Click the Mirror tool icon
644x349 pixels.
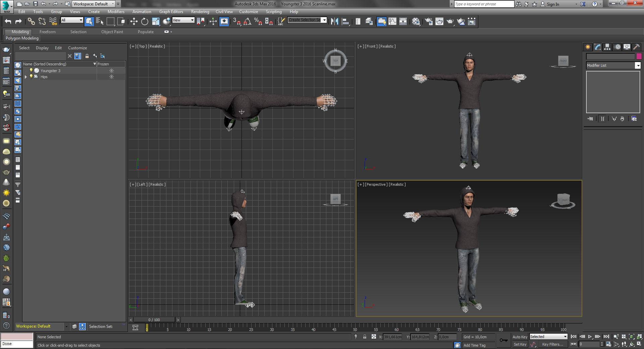(x=334, y=21)
